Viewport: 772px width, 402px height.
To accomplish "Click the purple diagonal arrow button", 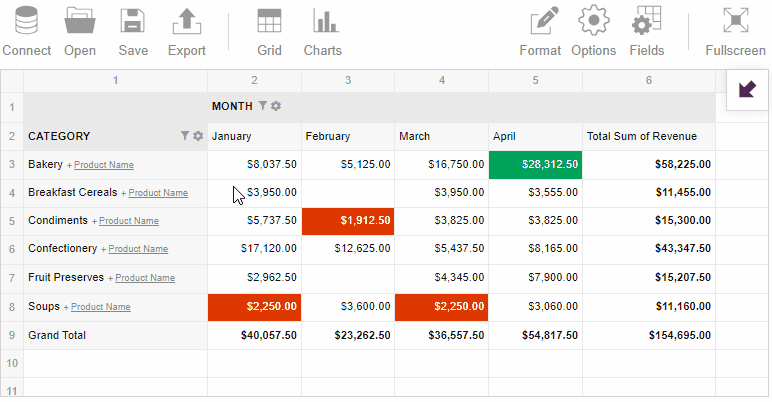I will pos(746,89).
